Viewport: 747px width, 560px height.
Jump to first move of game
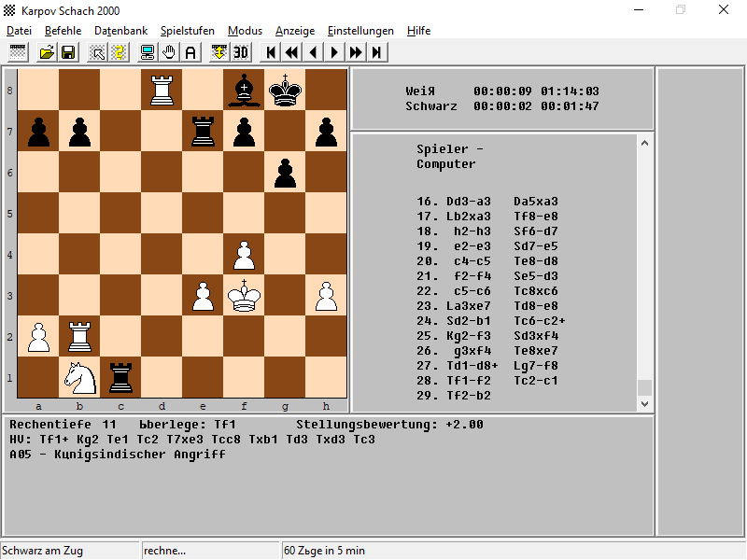tap(271, 52)
